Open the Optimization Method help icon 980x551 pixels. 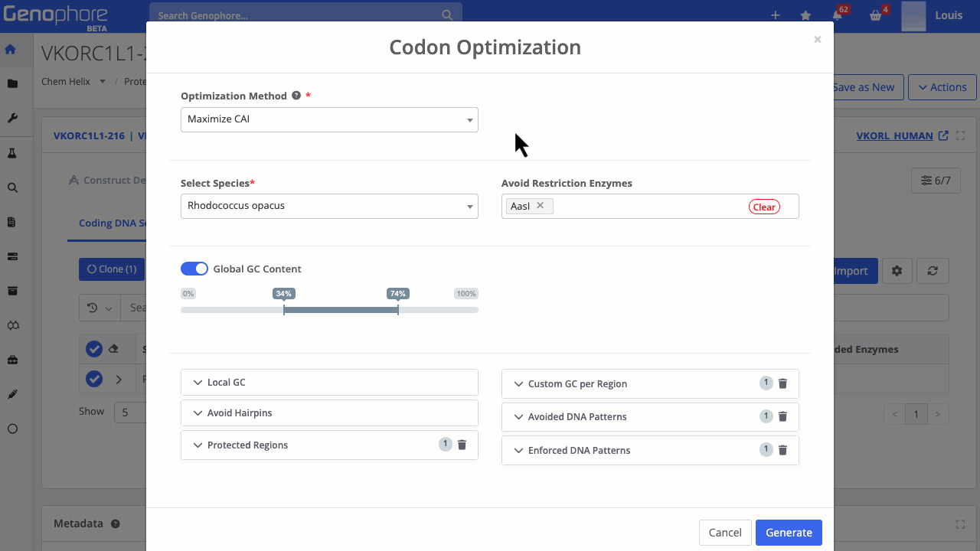[296, 95]
